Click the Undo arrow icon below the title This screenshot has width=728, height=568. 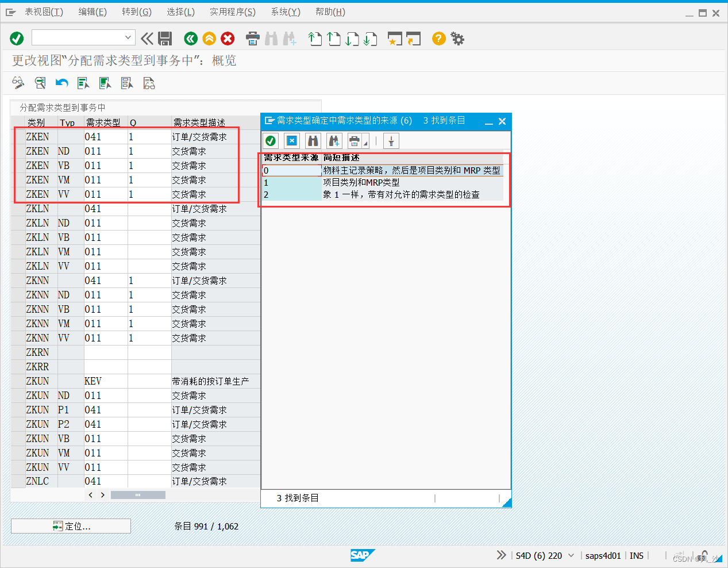click(61, 83)
